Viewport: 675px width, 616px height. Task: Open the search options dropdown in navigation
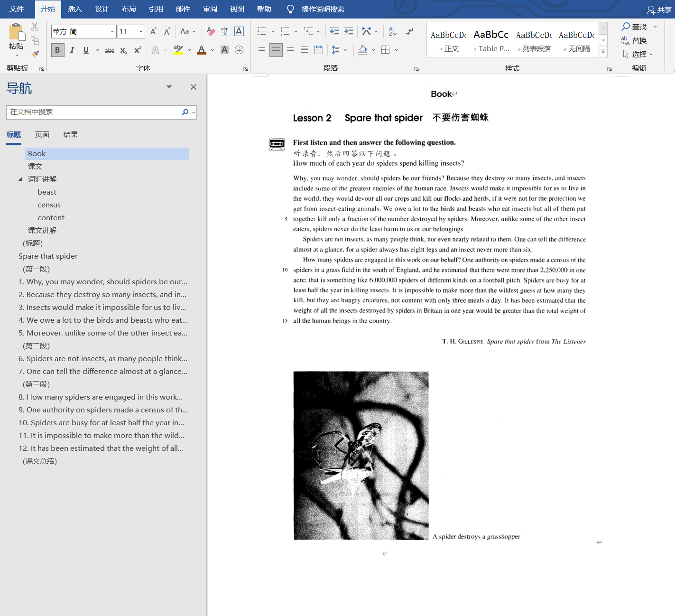pyautogui.click(x=193, y=112)
